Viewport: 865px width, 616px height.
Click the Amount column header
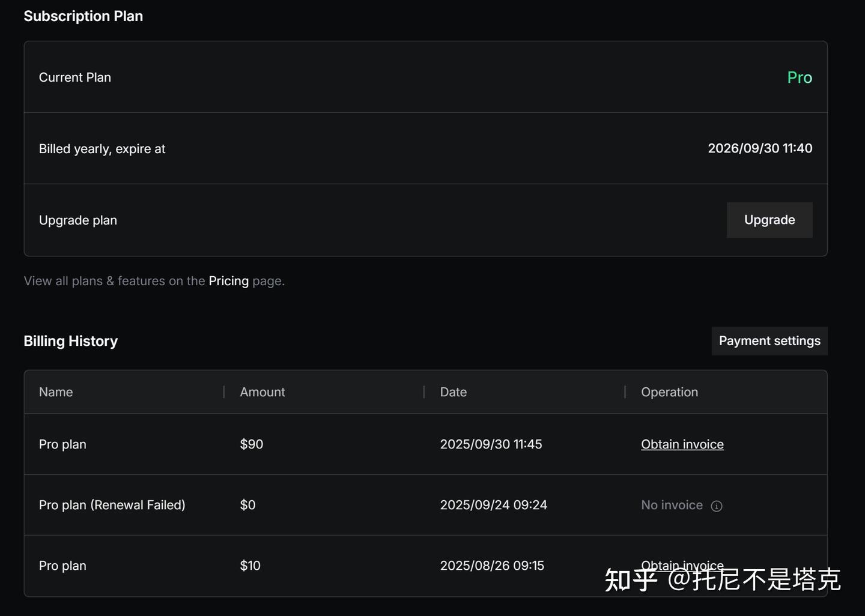(263, 392)
